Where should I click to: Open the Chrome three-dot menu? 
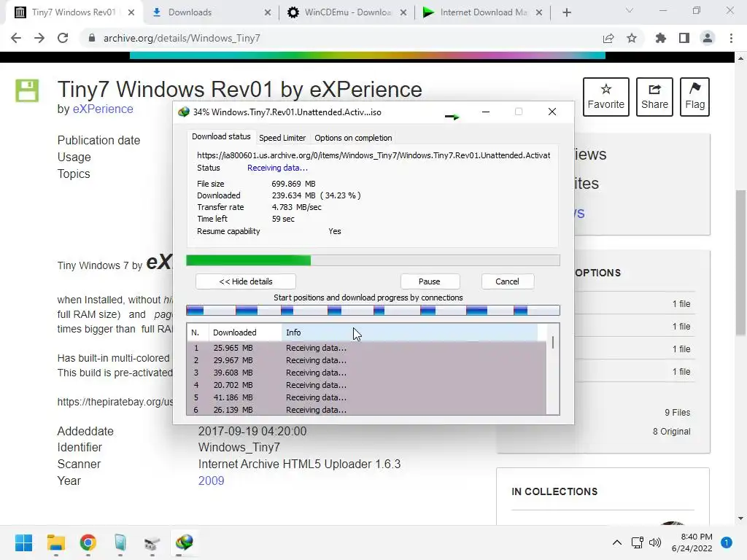click(731, 38)
